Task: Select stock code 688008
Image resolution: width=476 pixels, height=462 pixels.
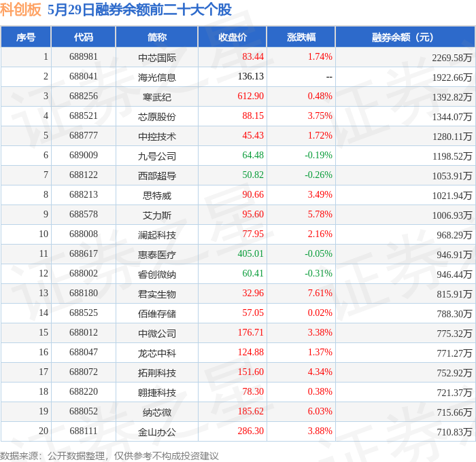Action: point(84,234)
